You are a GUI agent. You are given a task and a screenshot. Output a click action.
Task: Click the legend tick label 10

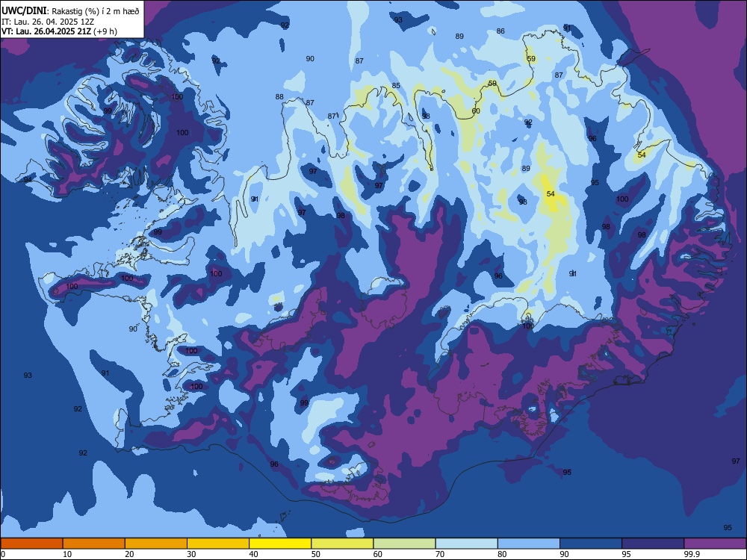[67, 554]
